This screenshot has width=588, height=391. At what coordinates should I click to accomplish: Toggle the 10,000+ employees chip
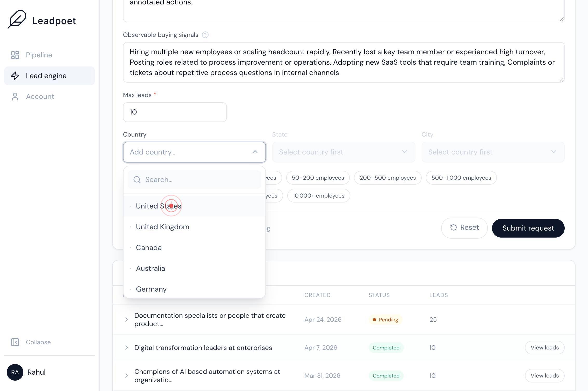319,196
